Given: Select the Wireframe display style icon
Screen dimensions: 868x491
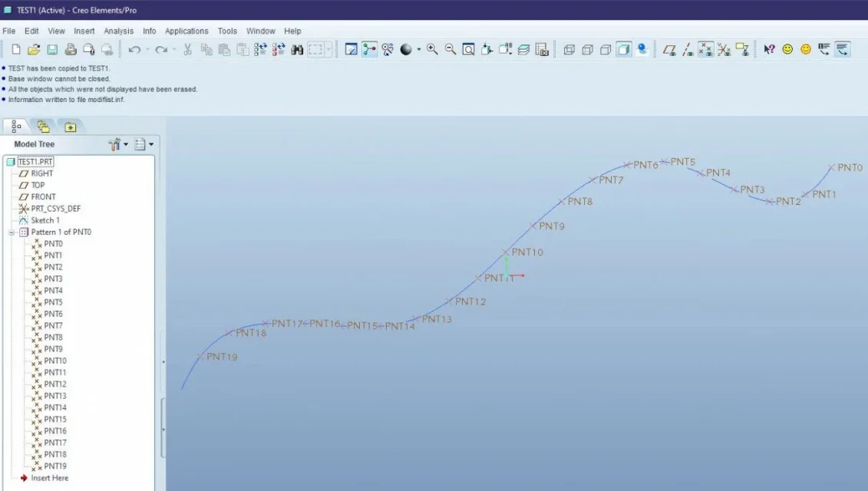Looking at the screenshot, I should 569,50.
